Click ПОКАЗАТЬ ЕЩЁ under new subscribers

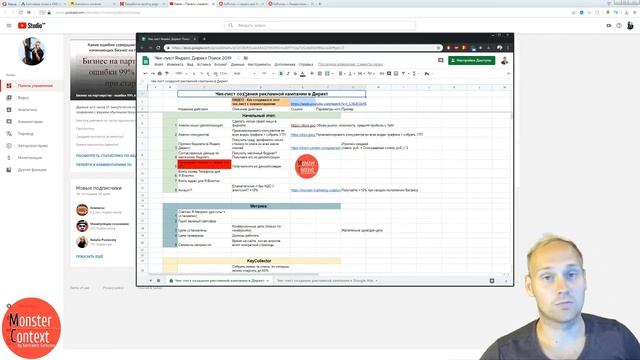89,256
